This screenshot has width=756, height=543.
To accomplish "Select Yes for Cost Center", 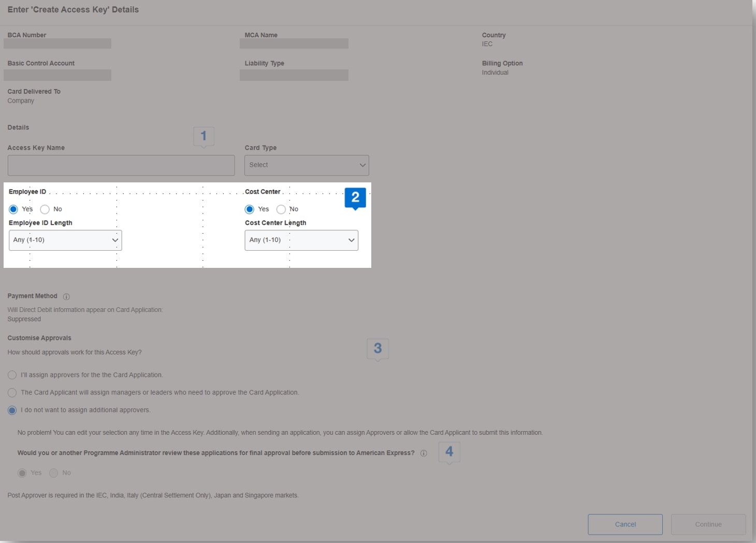I will 250,209.
